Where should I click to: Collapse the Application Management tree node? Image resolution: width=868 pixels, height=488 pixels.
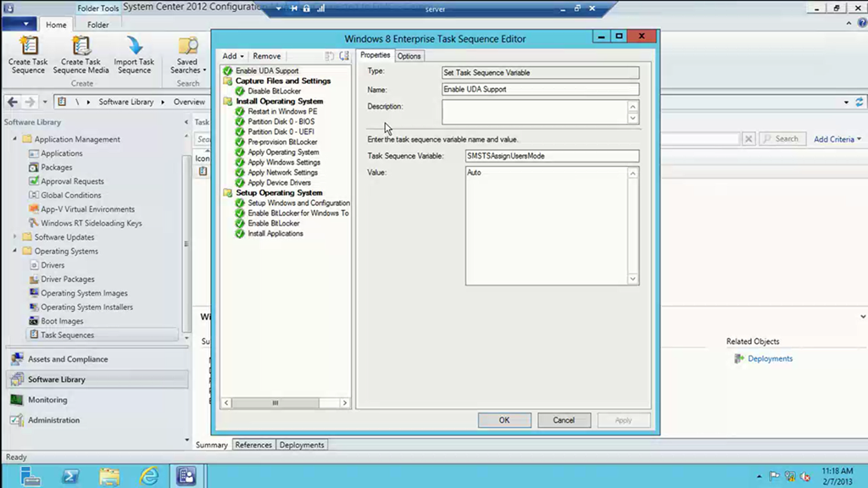tap(14, 139)
